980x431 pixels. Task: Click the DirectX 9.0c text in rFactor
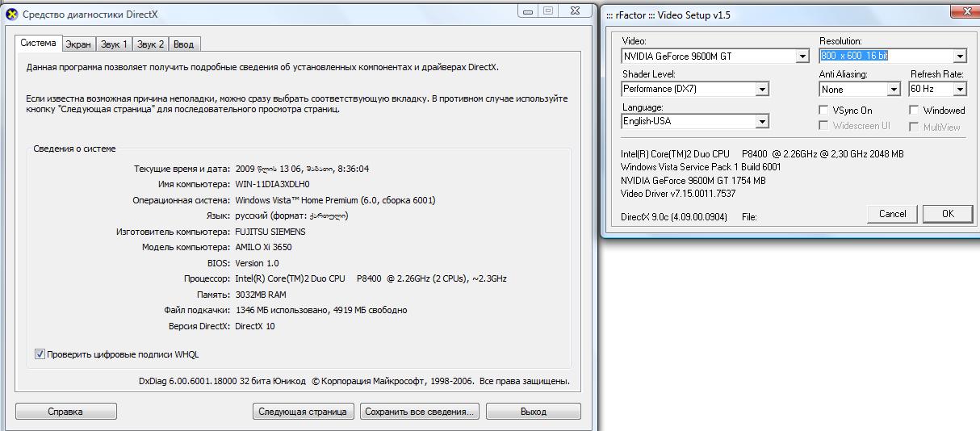click(x=674, y=217)
